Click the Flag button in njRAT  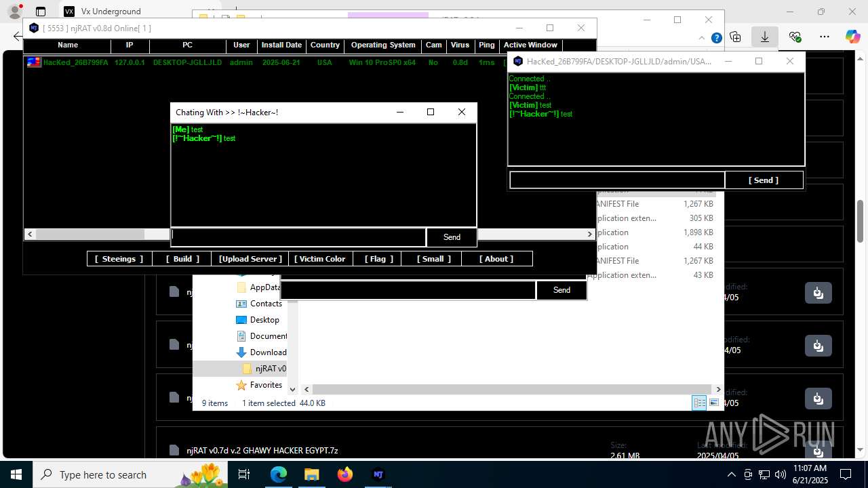pyautogui.click(x=378, y=259)
